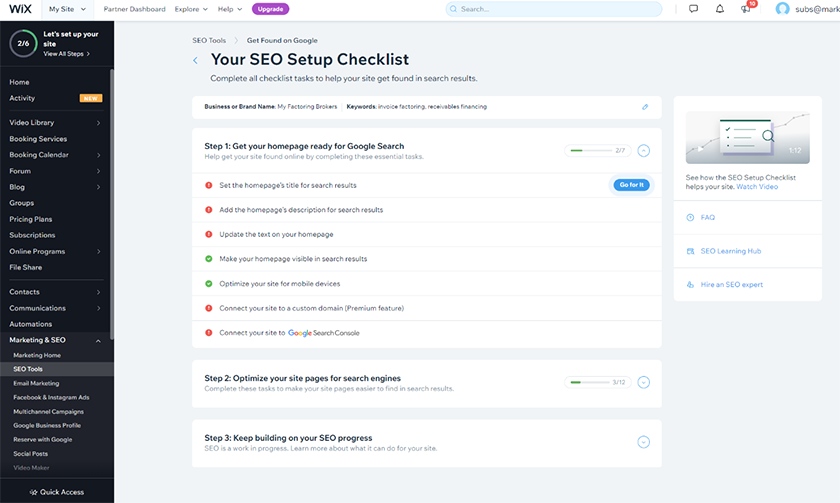Click the Quick Access icon

pos(33,492)
